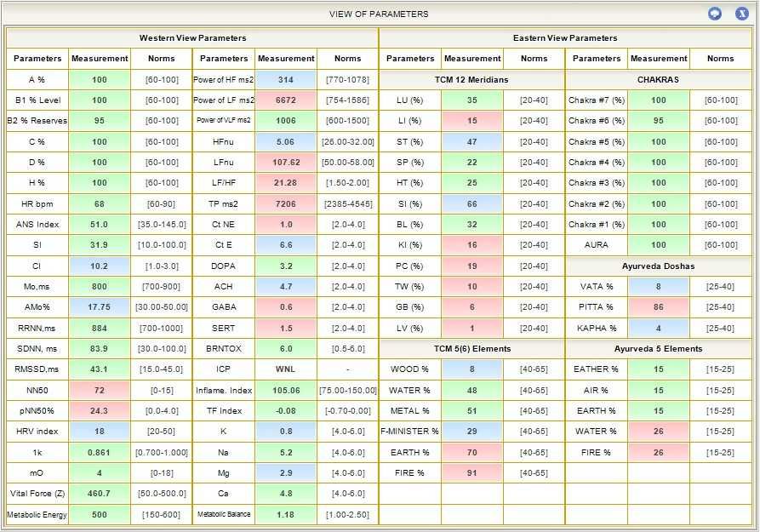Screen dimensions: 760x532
Task: Click the TF Index value -0.08
Action: (x=286, y=411)
